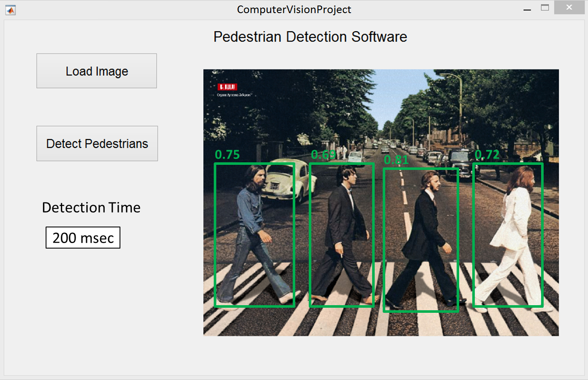Screen dimensions: 588x380
Task: Click the MATLAB icon in the title bar
Action: 11,10
